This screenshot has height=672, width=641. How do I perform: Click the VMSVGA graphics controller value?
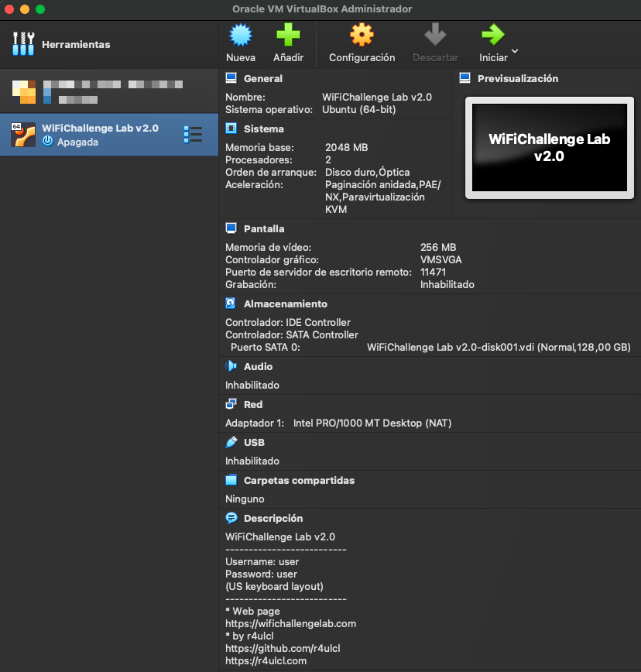click(x=441, y=259)
